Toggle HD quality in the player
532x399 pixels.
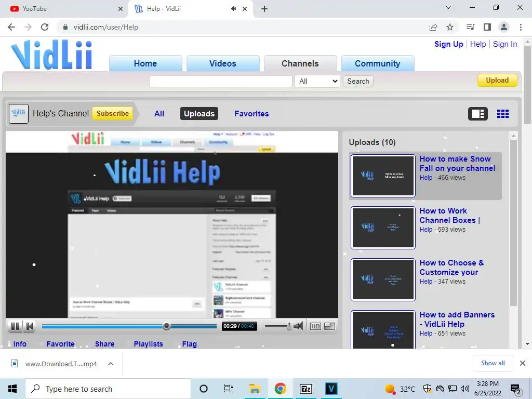click(315, 326)
